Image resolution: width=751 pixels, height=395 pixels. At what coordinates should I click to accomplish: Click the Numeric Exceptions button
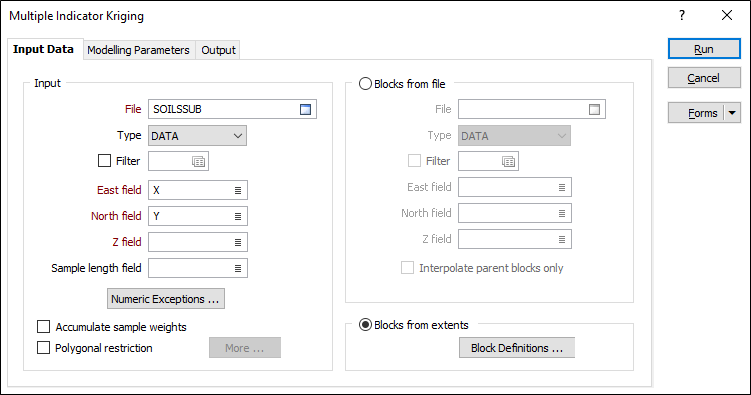166,299
